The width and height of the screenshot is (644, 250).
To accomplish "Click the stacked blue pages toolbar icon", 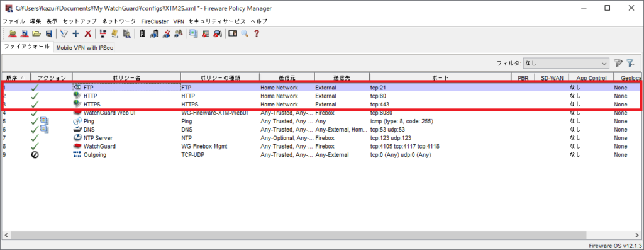I will (194, 34).
